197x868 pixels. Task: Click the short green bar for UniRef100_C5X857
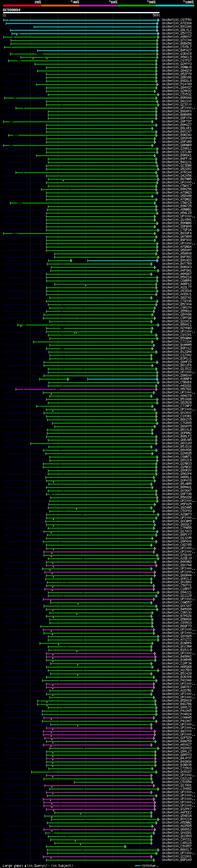(x=86, y=846)
